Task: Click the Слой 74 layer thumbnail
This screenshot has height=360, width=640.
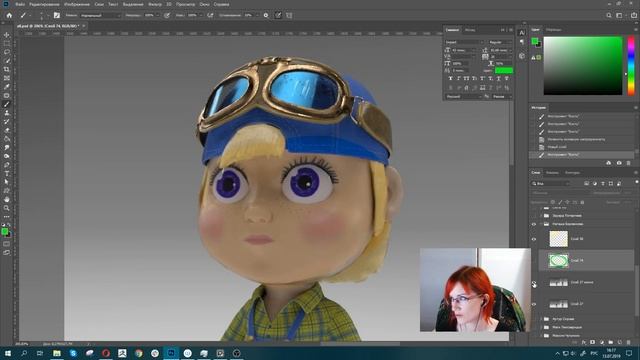Action: 559,260
